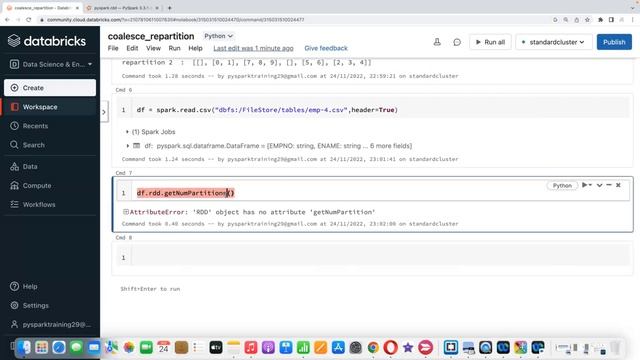Click the Cmd 6 cell label
This screenshot has height=360, width=640.
pos(124,90)
